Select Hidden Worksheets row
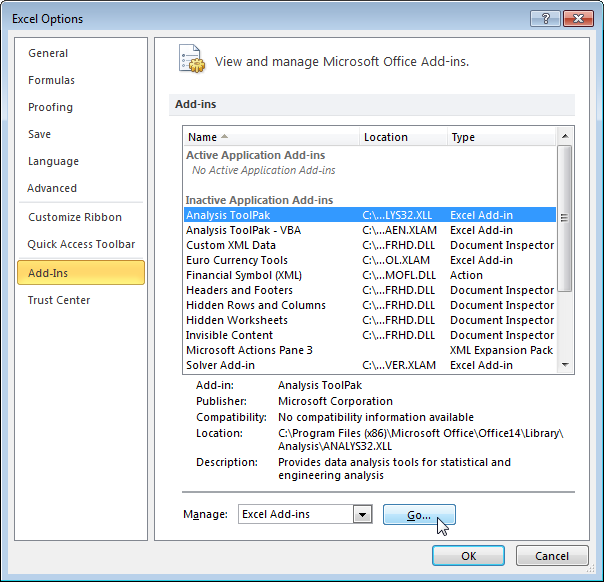Screen dimensions: 604x582 tap(370, 320)
